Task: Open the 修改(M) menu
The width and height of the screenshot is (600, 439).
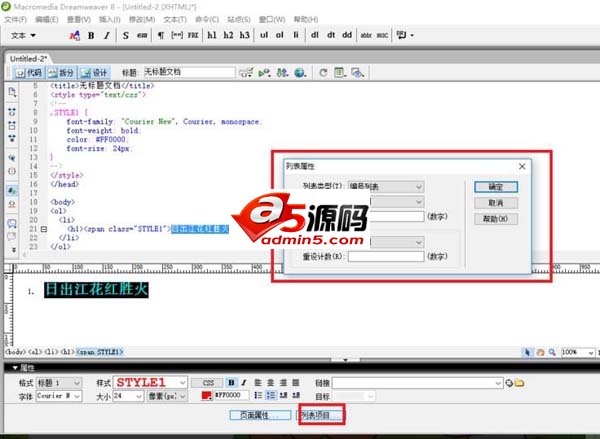Action: [x=142, y=19]
